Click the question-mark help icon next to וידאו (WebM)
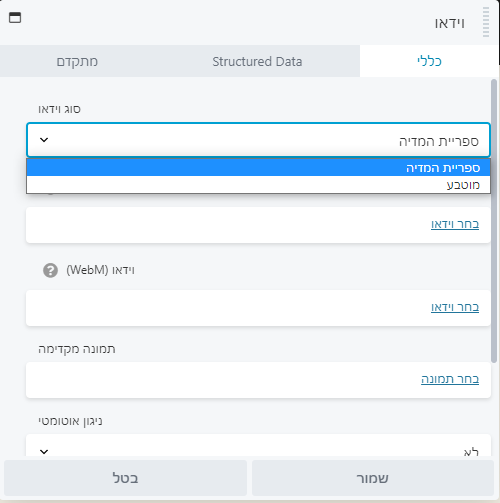500x503 pixels. coord(50,270)
